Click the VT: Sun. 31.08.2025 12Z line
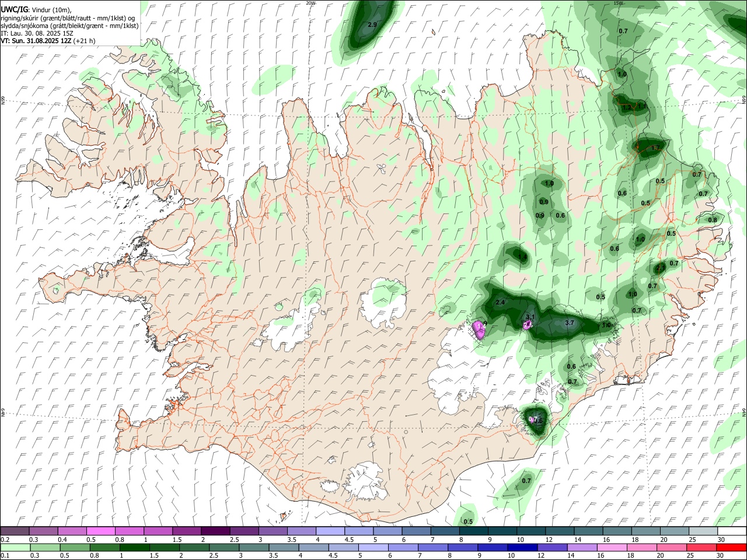This screenshot has width=747, height=560. pos(48,41)
